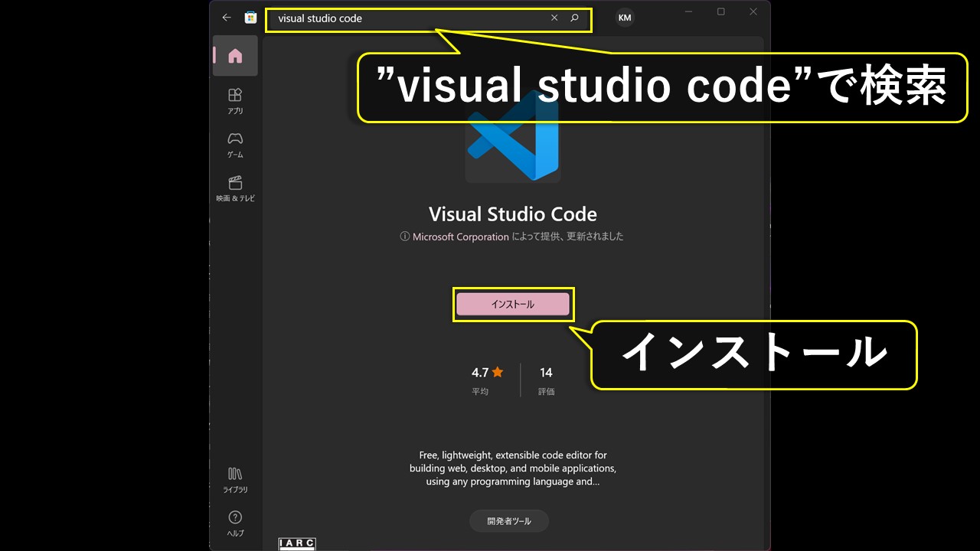Close the Microsoft Store window

pos(753,11)
